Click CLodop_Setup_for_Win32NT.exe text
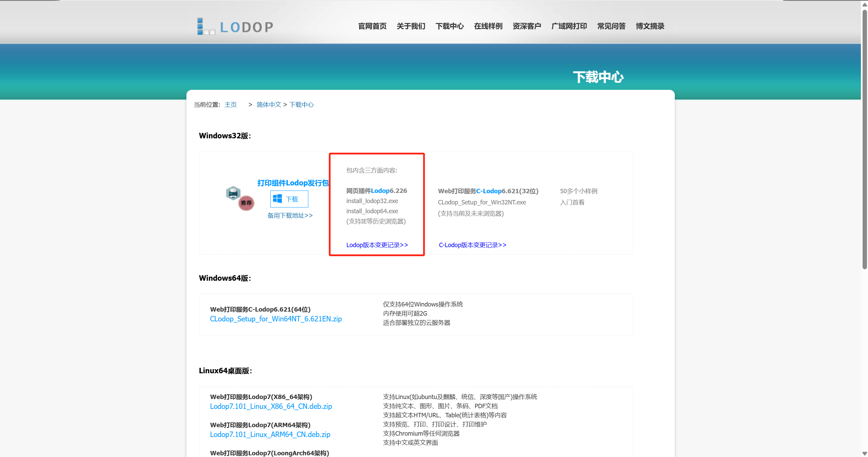The height and width of the screenshot is (457, 868). tap(482, 202)
